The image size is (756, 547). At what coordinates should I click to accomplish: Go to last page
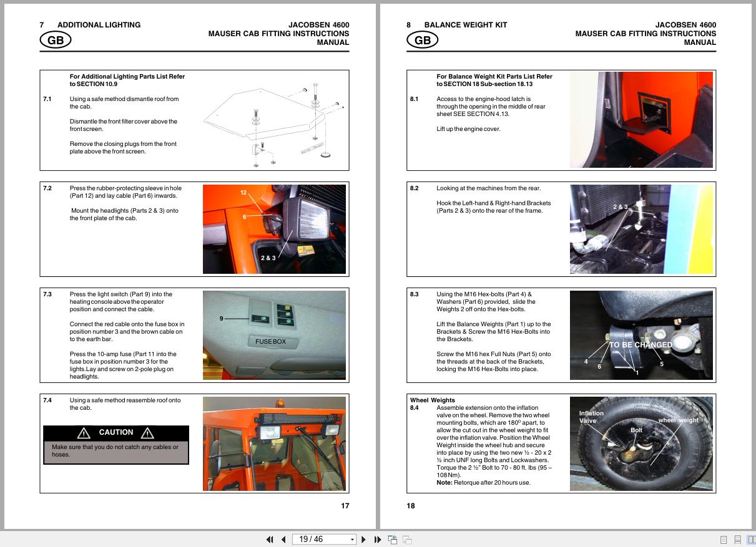pyautogui.click(x=378, y=540)
